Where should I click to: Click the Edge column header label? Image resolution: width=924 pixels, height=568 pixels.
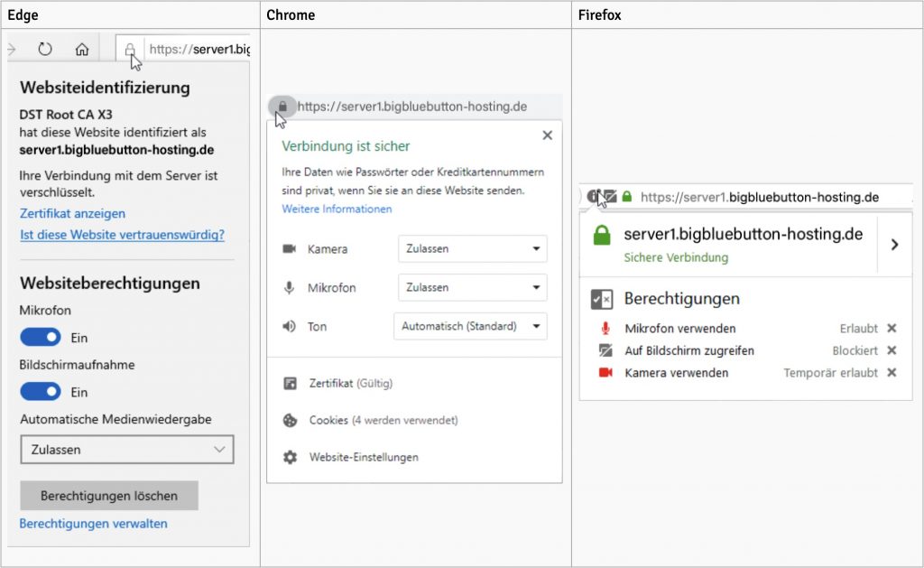(23, 14)
